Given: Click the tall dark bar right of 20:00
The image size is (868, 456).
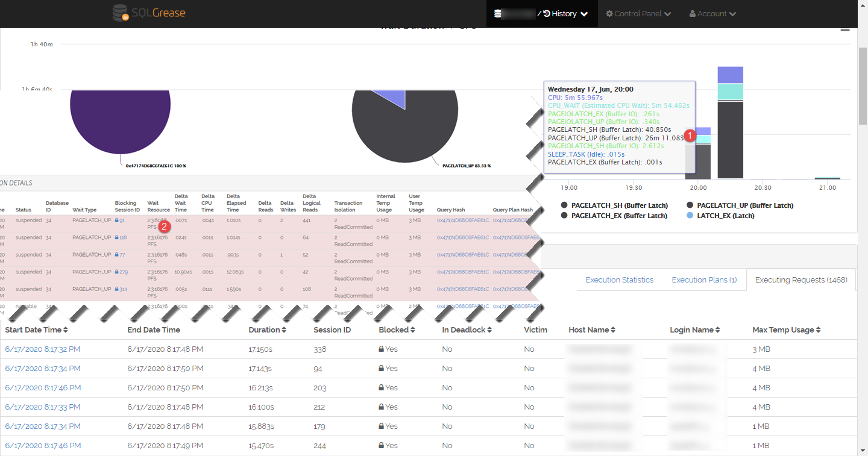Looking at the screenshot, I should (x=730, y=140).
